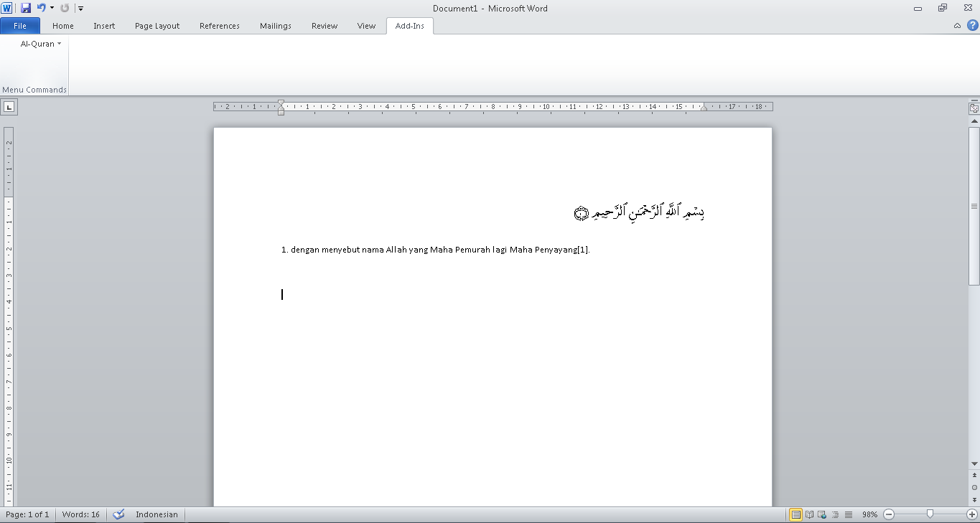
Task: Click the Zoom In plus button
Action: tap(972, 514)
